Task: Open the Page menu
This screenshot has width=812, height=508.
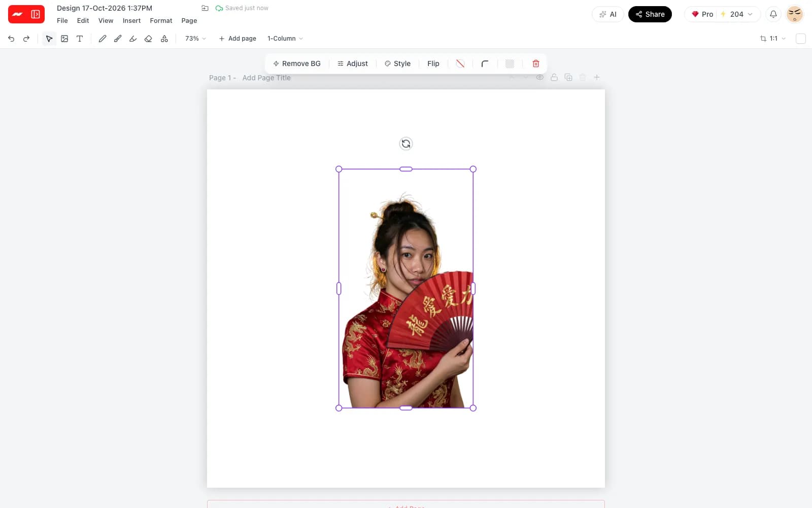Action: tap(189, 21)
